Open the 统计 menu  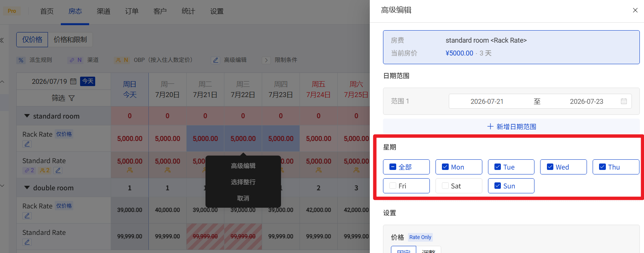pos(188,11)
